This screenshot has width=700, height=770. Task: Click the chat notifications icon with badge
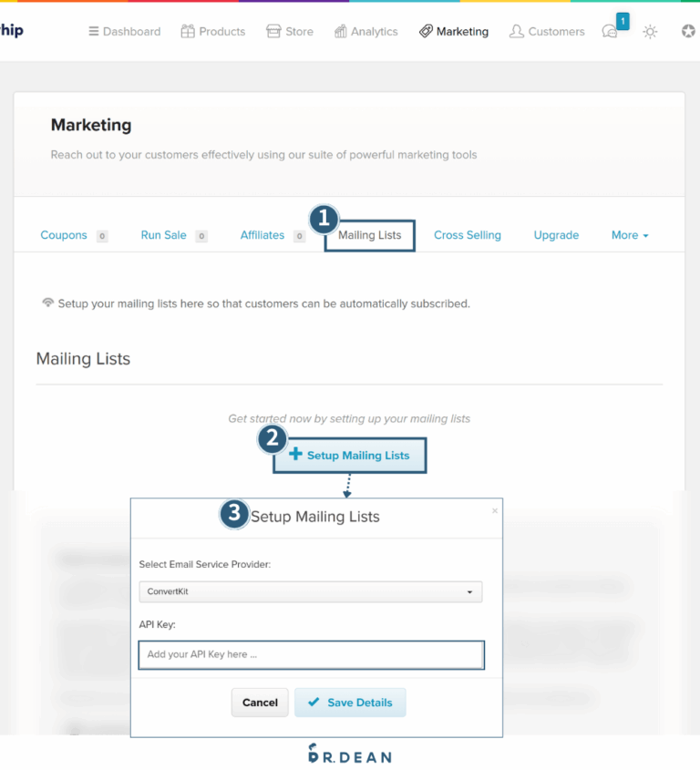pos(611,31)
